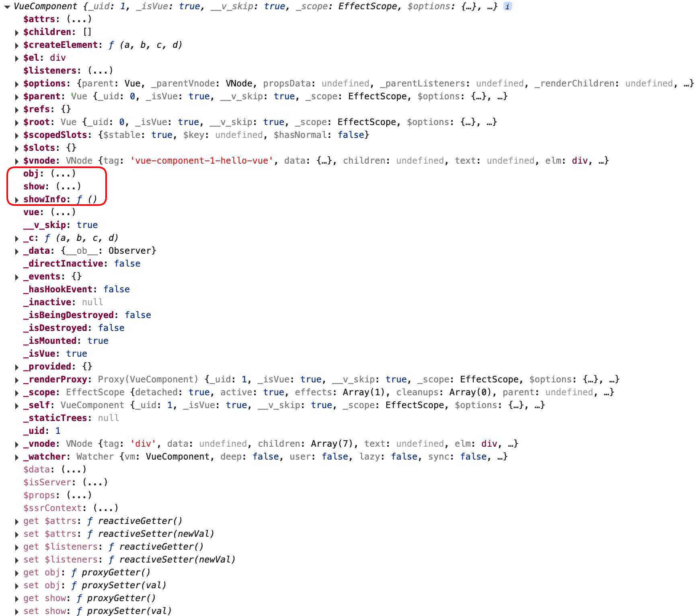The width and height of the screenshot is (698, 616).
Task: Invoke getter (...) for $props
Action: point(79,495)
